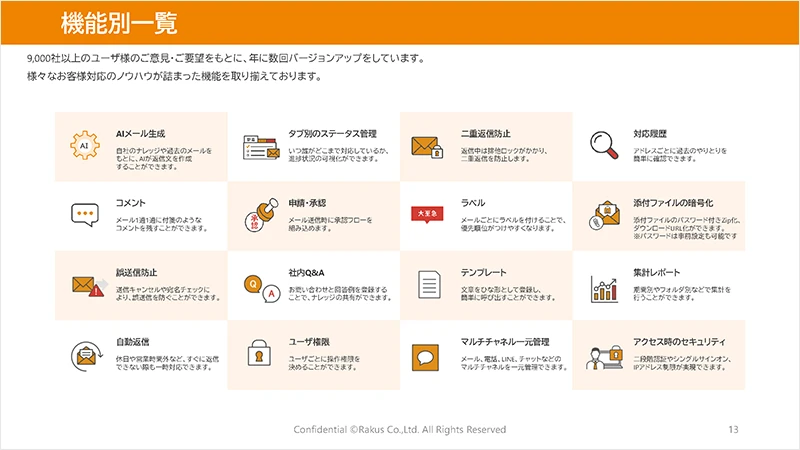This screenshot has height=450, width=800.
Task: Select the 添付ファイルの暗号化 heading
Action: point(673,203)
